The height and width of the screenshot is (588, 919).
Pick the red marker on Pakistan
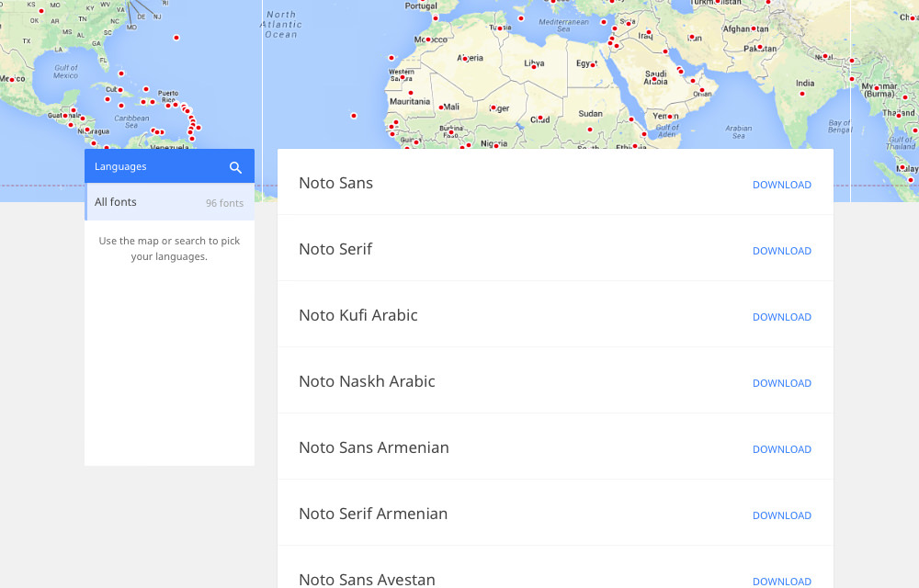point(760,47)
